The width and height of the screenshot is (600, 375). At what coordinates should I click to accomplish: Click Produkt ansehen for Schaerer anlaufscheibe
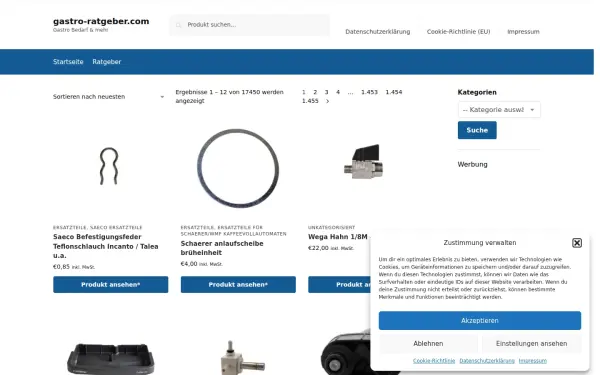click(238, 285)
